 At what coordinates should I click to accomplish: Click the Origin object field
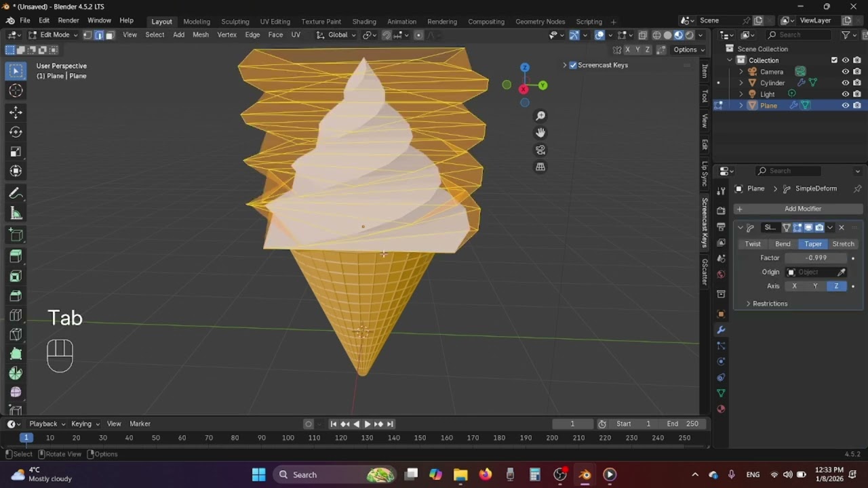coord(816,272)
